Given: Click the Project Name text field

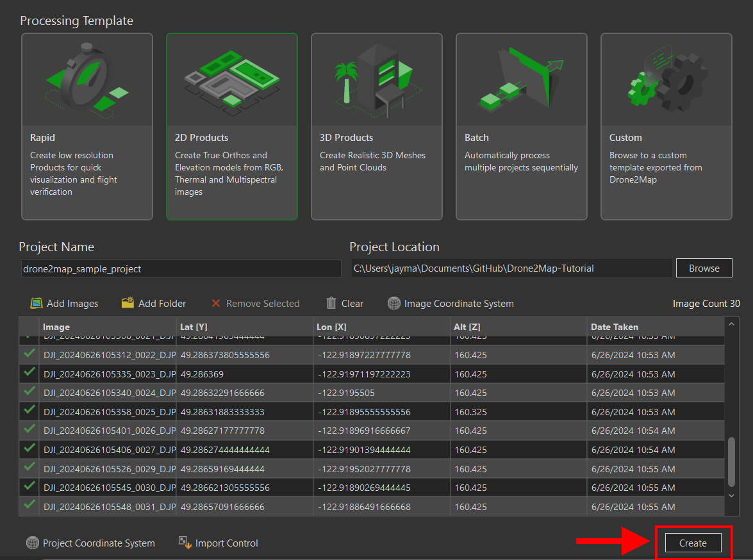Looking at the screenshot, I should click(180, 269).
